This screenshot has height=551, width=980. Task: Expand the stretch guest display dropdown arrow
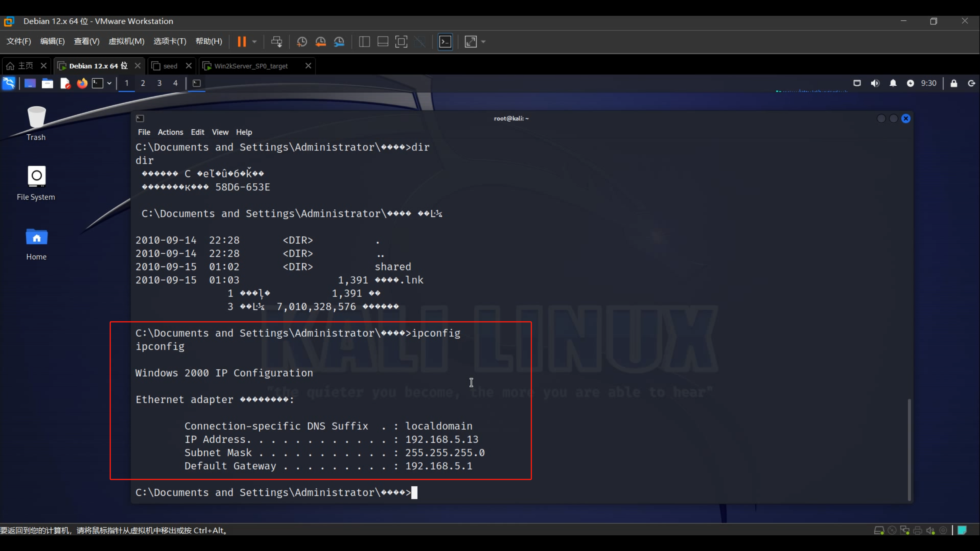483,41
